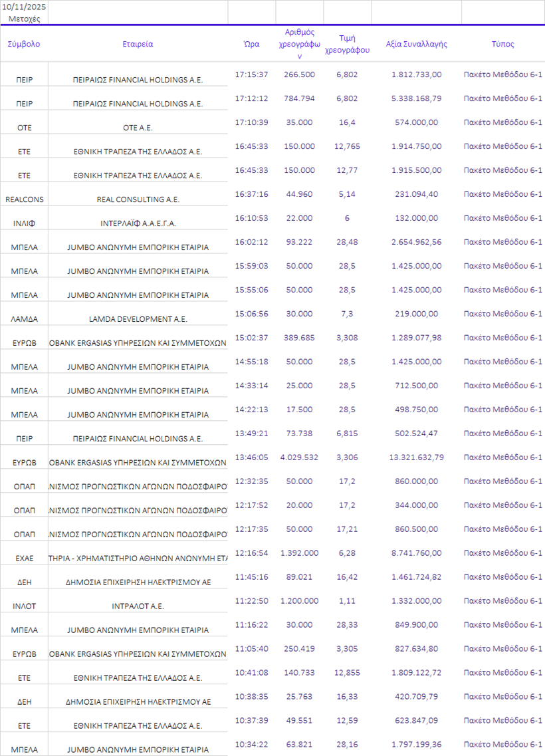Select the price cell 12,855

[347, 673]
